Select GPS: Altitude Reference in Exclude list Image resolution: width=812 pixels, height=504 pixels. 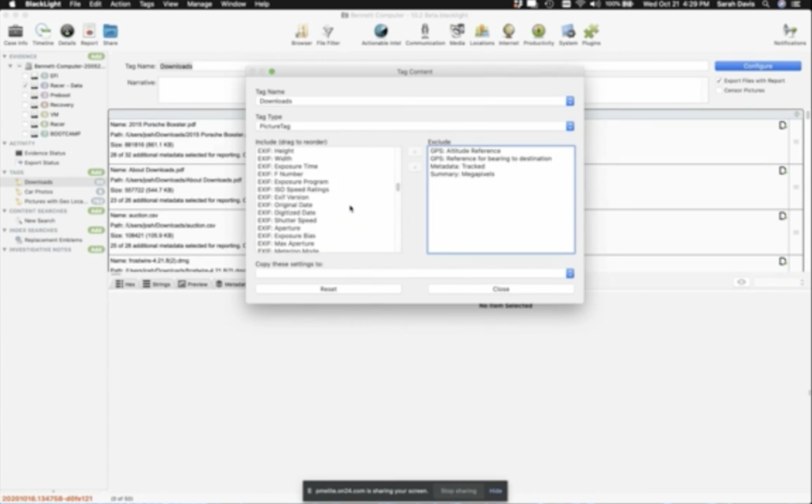[x=465, y=151]
